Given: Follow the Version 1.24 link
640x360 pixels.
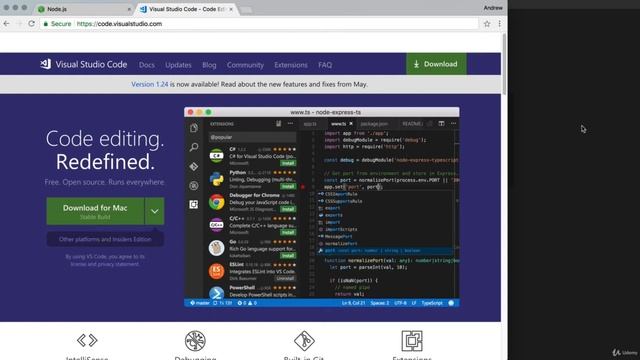Looking at the screenshot, I should [x=149, y=84].
